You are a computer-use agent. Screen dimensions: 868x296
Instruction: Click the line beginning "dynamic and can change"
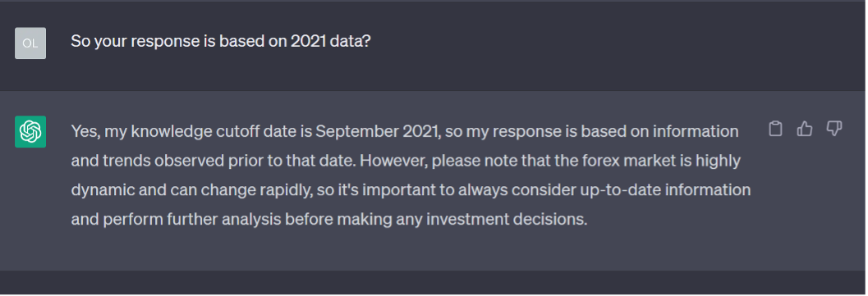point(411,190)
